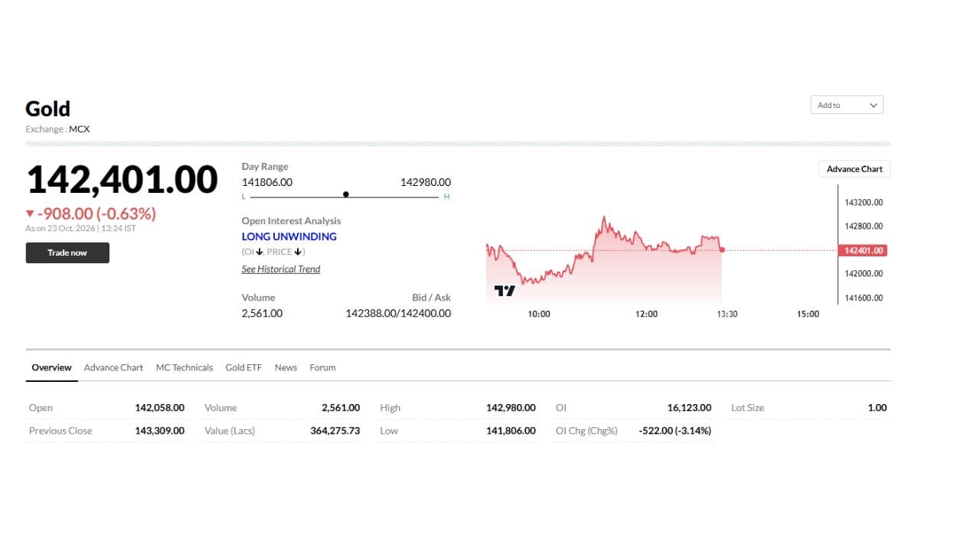Select the Overview tab

pos(51,367)
